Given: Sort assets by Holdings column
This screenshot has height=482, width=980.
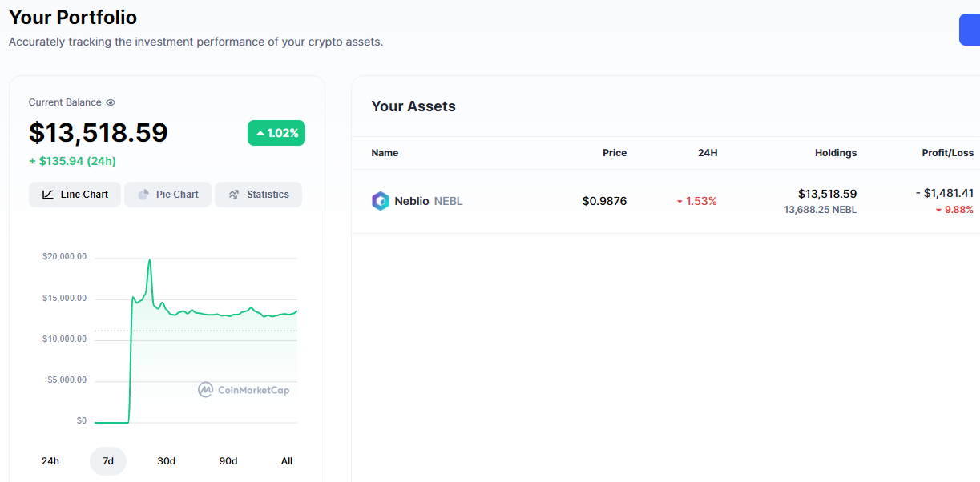Looking at the screenshot, I should pyautogui.click(x=836, y=153).
